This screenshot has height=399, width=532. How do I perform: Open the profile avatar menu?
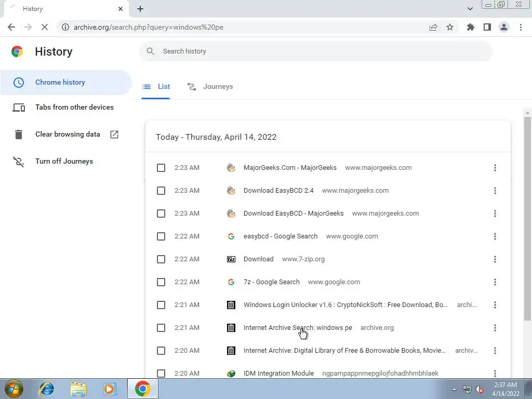point(504,27)
